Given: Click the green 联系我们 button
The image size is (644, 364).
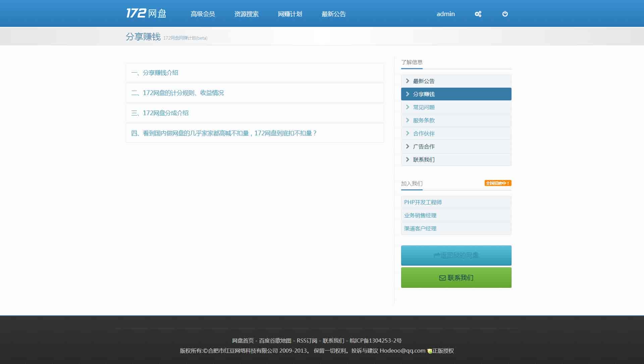Looking at the screenshot, I should click(456, 278).
